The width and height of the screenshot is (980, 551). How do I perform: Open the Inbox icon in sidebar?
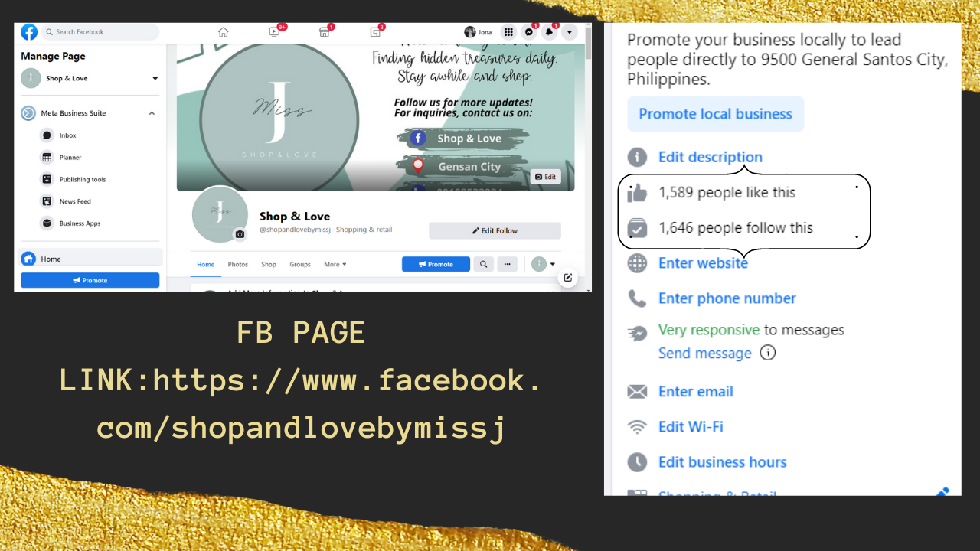47,135
